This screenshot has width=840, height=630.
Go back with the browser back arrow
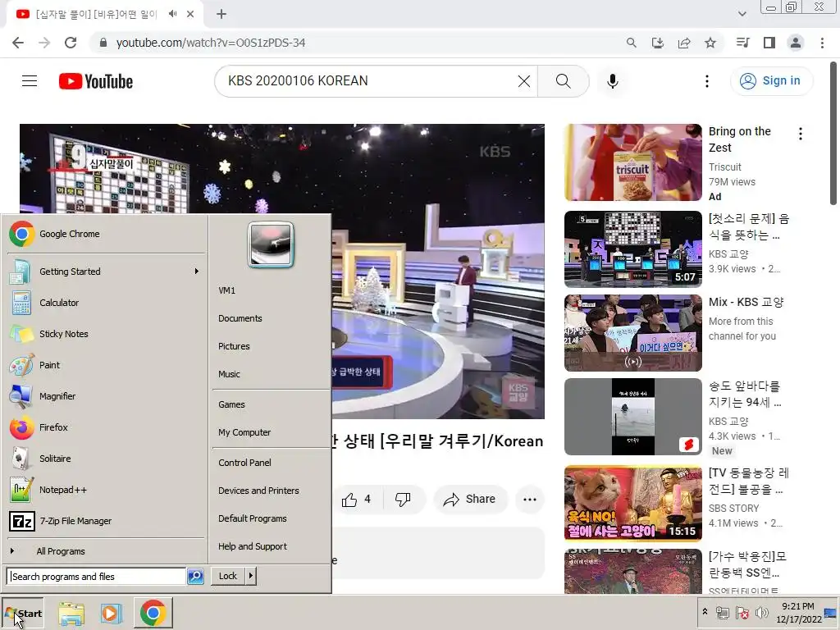click(x=18, y=43)
